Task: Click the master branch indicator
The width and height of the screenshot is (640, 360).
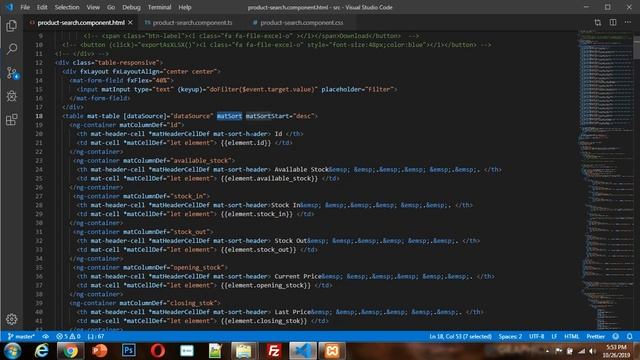Action: [21, 337]
